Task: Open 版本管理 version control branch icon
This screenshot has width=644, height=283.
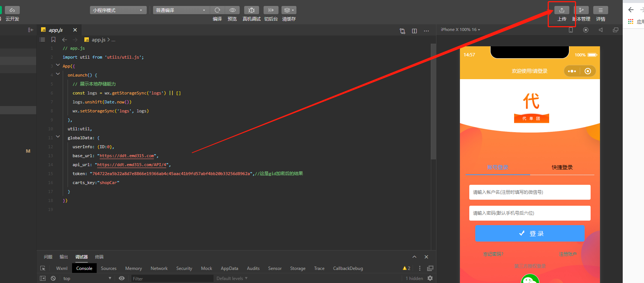Action: click(x=582, y=10)
